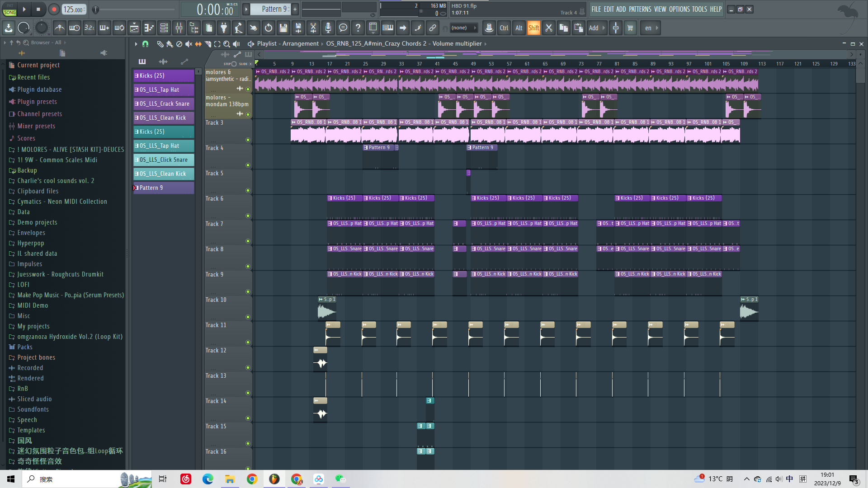This screenshot has height=488, width=868.
Task: Click the cut scissors icon beside Shift
Action: tap(549, 28)
